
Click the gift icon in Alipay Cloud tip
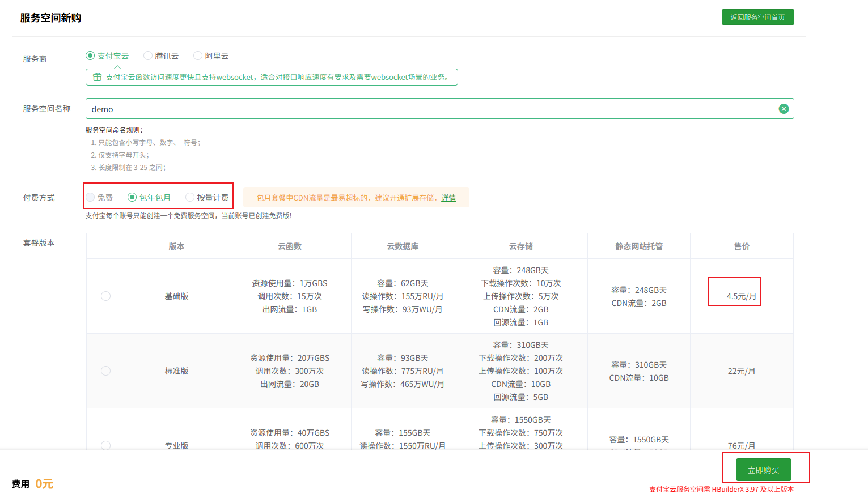point(97,77)
